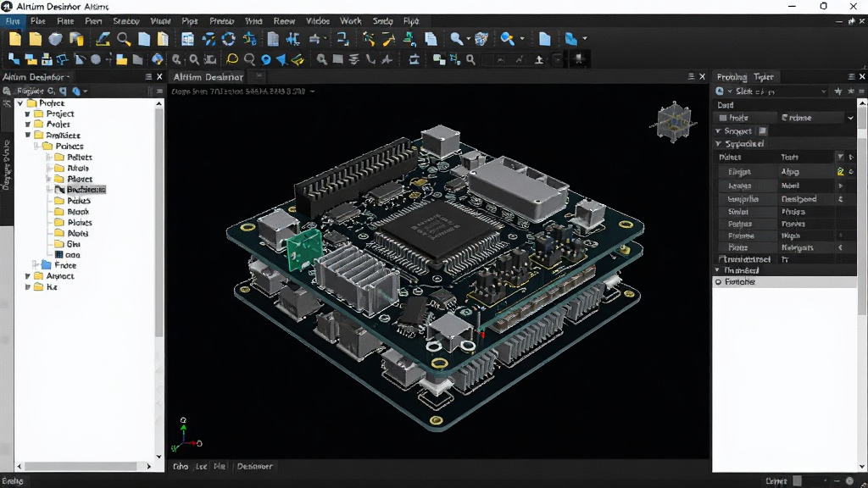Image resolution: width=868 pixels, height=488 pixels.
Task: Click the grey sphere icon in second toolbar row
Action: (x=96, y=59)
